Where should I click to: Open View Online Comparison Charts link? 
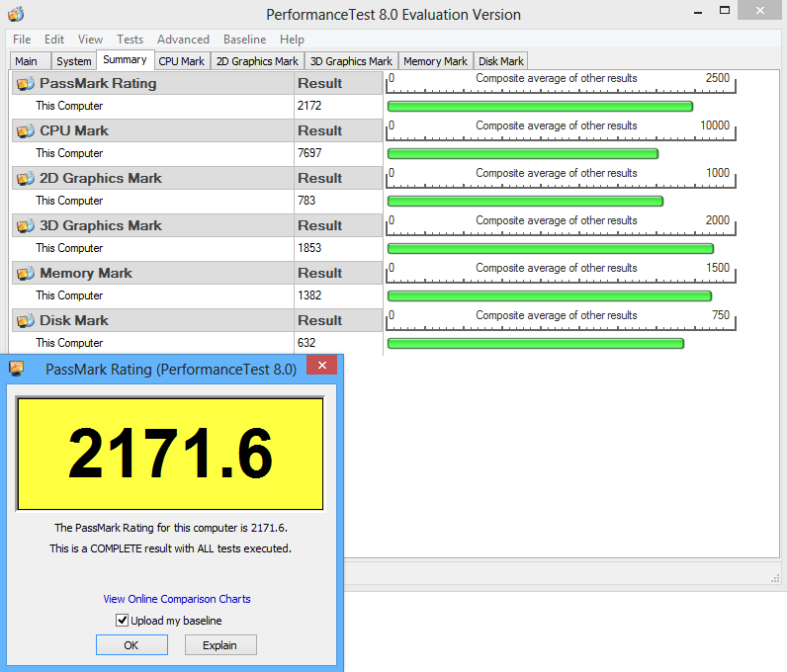click(177, 599)
